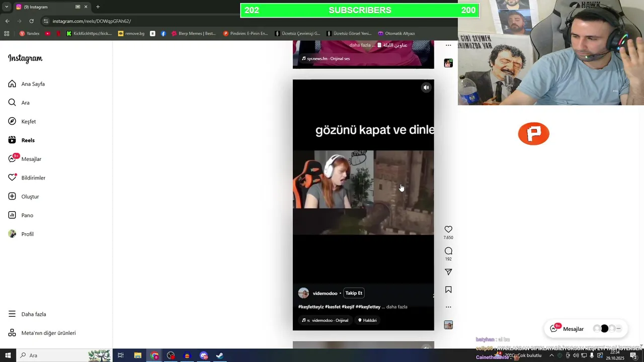This screenshot has height=362, width=644.
Task: Open the Pano dashboard
Action: click(21, 215)
